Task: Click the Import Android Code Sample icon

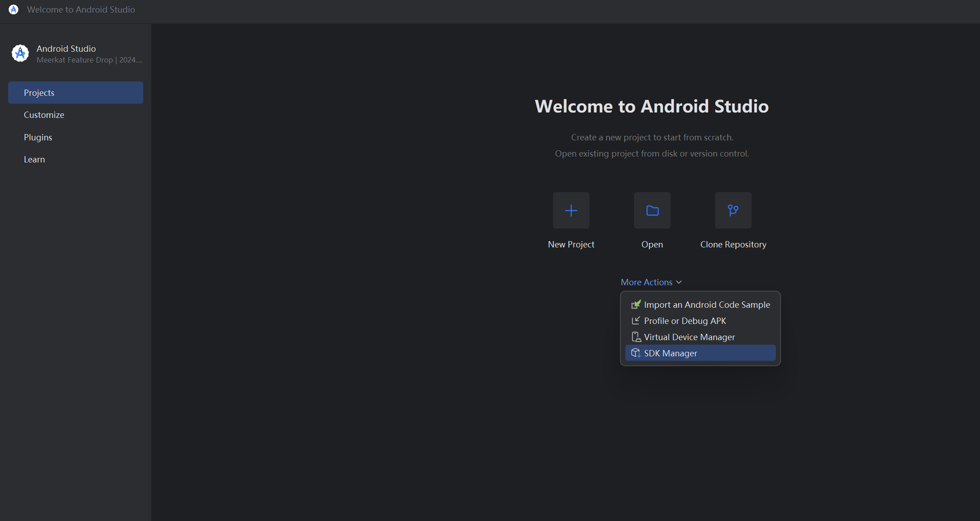Action: [636, 305]
